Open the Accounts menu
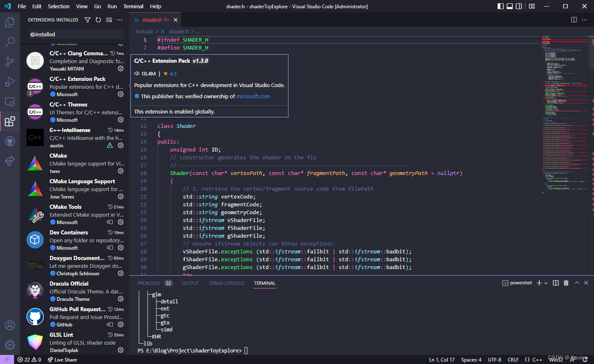 pos(10,325)
